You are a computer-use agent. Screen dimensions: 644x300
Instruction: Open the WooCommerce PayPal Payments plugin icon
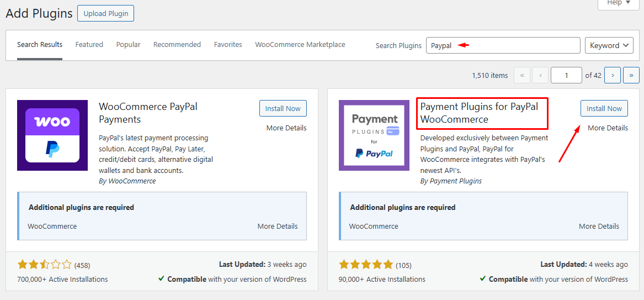pyautogui.click(x=52, y=135)
